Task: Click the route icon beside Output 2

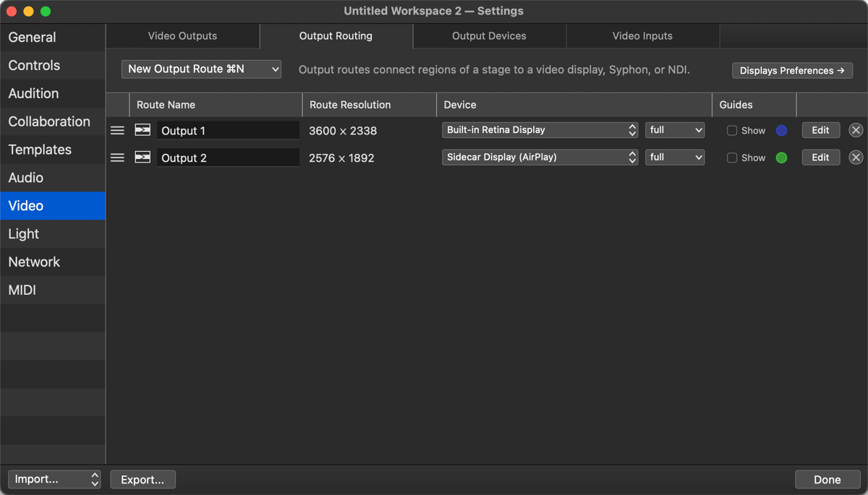Action: click(142, 157)
